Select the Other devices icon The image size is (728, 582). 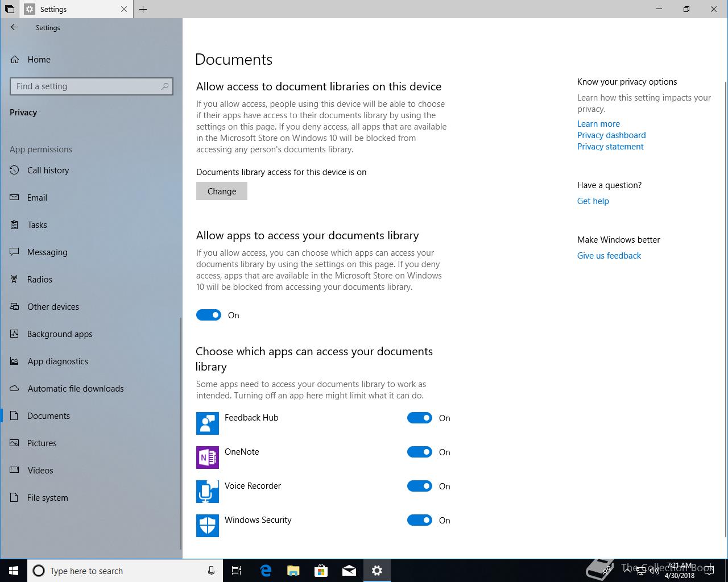(x=15, y=306)
